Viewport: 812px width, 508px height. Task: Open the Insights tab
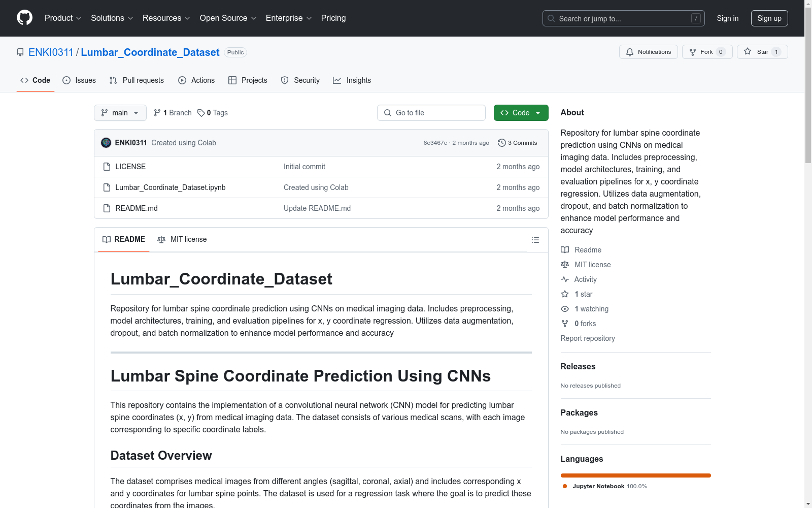click(x=352, y=80)
